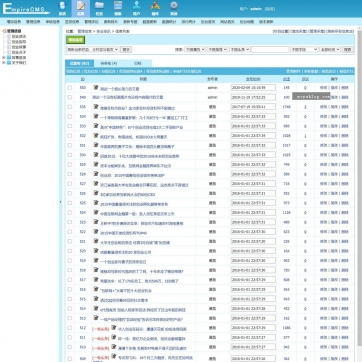The width and height of the screenshot is (362, 362).
Task: Click the Search button at the far right
Action: (x=348, y=49)
